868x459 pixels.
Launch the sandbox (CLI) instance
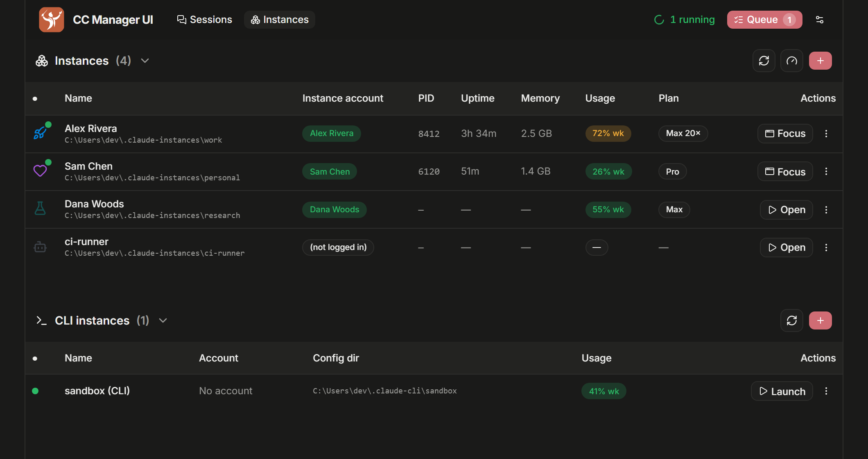782,391
